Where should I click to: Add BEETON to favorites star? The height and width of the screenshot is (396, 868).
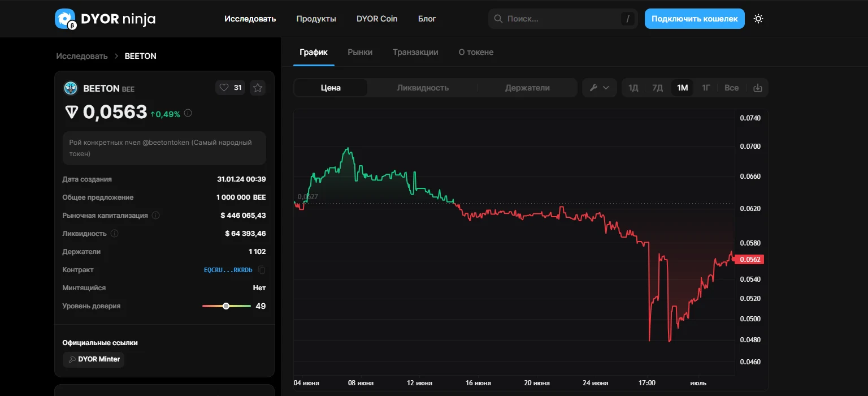pyautogui.click(x=258, y=88)
